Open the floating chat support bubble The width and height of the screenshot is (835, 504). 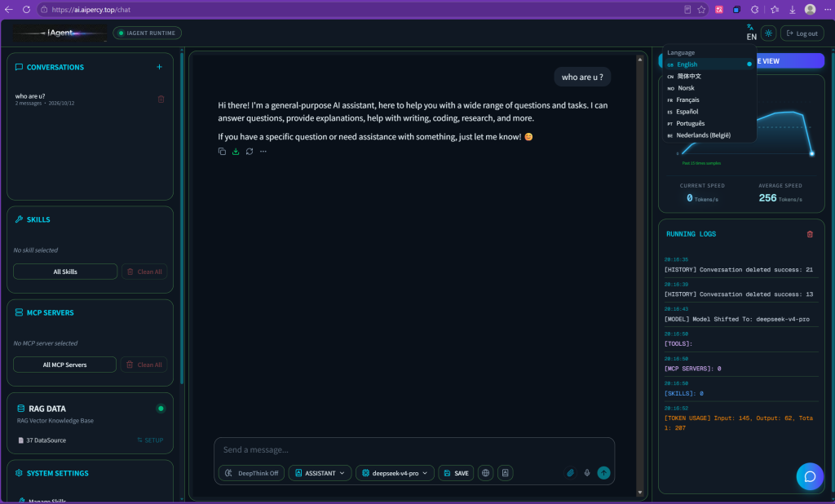tap(810, 476)
